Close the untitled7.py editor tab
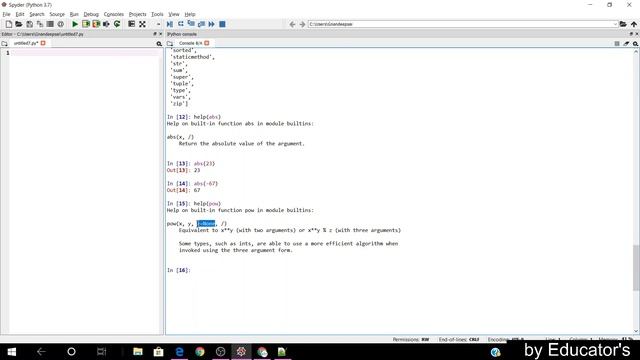The height and width of the screenshot is (360, 640). tap(43, 43)
